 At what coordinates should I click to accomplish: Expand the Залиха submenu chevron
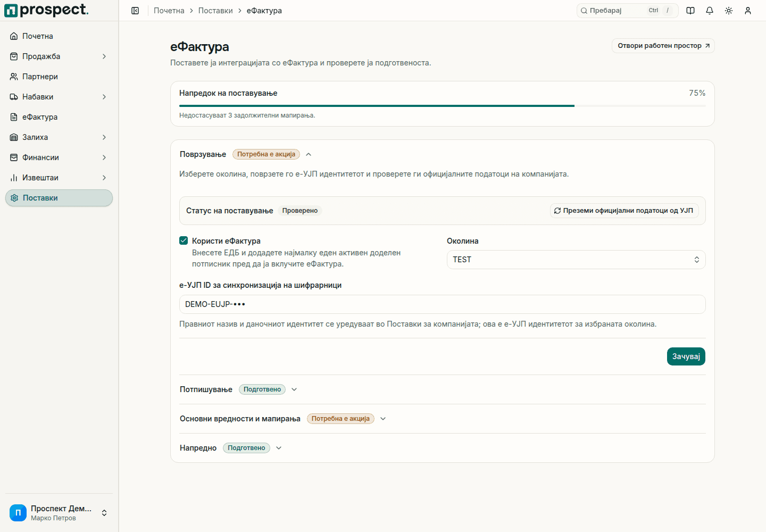(104, 137)
